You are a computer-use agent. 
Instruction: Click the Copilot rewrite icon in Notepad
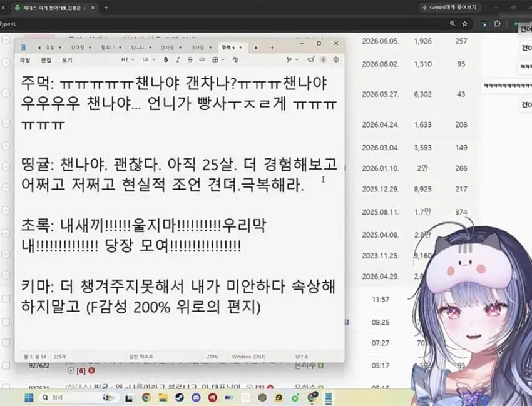point(289,59)
